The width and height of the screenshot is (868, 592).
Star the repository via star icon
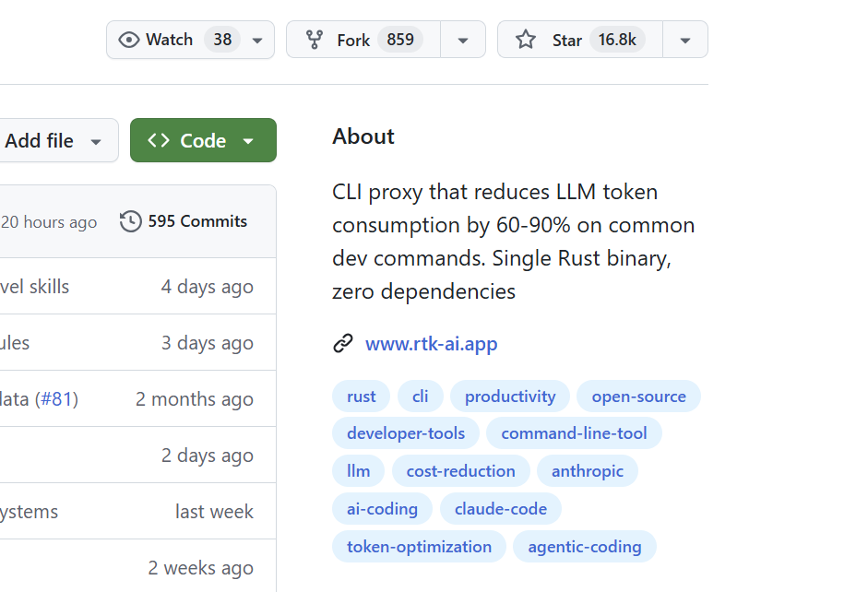point(526,40)
